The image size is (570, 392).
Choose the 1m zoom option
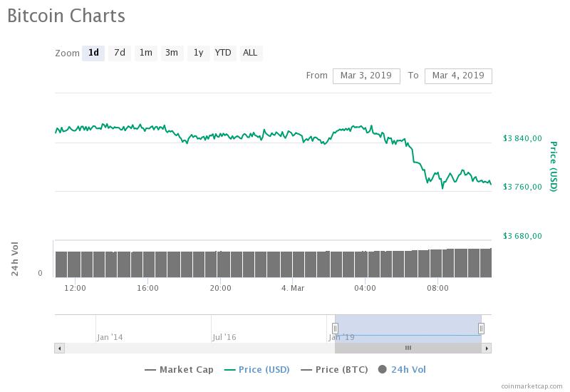click(145, 53)
